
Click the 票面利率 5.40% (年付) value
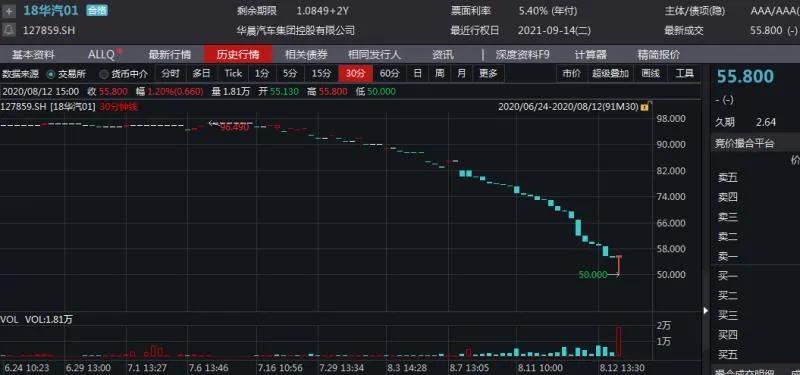(549, 10)
